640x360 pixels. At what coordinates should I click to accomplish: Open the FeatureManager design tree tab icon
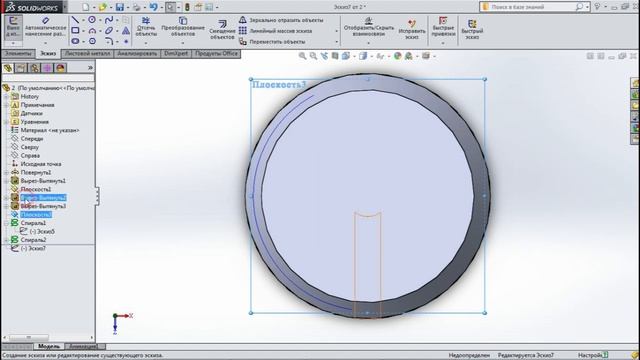(x=8, y=68)
